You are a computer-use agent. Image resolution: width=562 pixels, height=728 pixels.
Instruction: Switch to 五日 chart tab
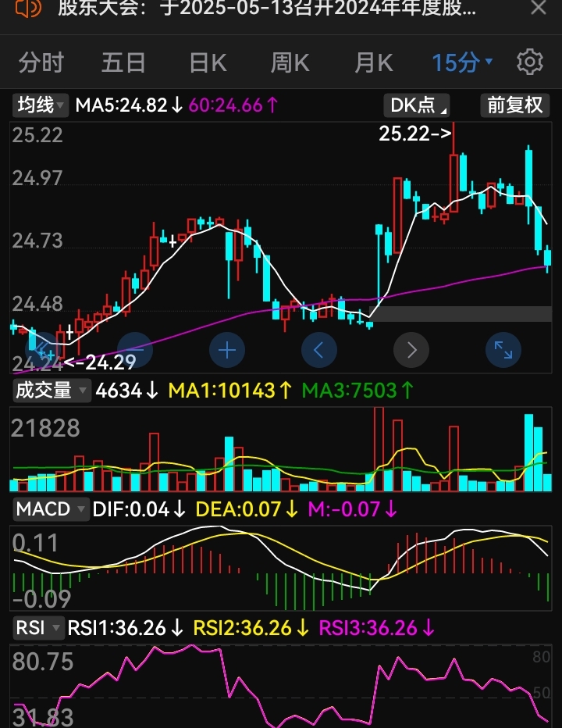click(123, 62)
